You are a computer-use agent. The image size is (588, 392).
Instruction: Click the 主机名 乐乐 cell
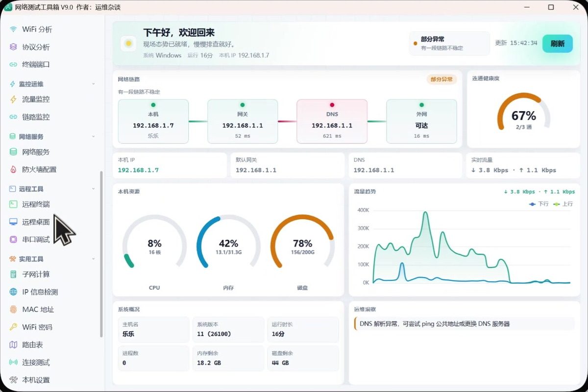[153, 329]
